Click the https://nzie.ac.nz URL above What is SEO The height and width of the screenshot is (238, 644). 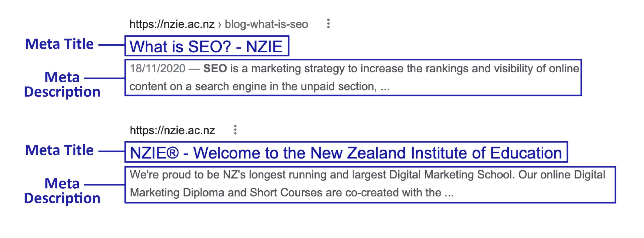click(172, 24)
